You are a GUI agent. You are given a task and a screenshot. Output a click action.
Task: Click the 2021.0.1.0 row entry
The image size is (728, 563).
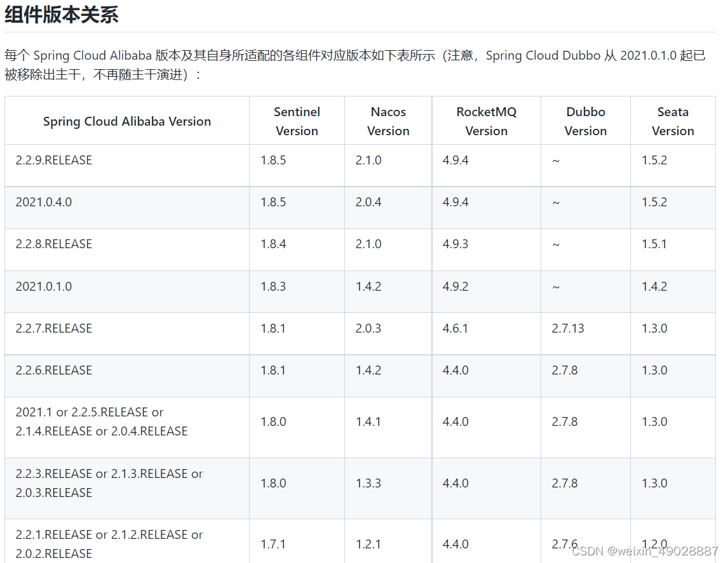43,286
